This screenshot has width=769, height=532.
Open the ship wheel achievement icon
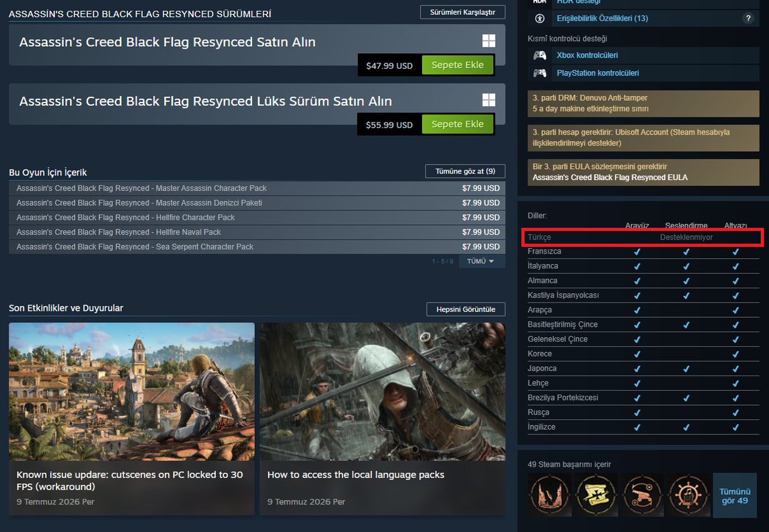click(x=688, y=495)
